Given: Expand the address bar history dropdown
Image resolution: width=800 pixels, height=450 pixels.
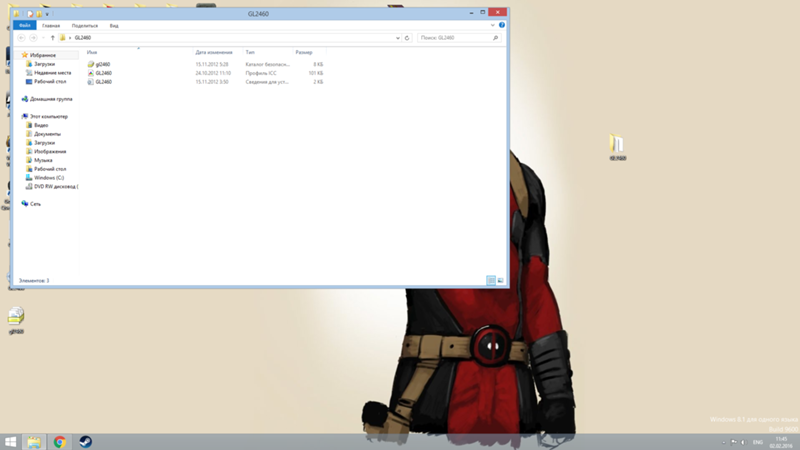Looking at the screenshot, I should click(x=397, y=38).
